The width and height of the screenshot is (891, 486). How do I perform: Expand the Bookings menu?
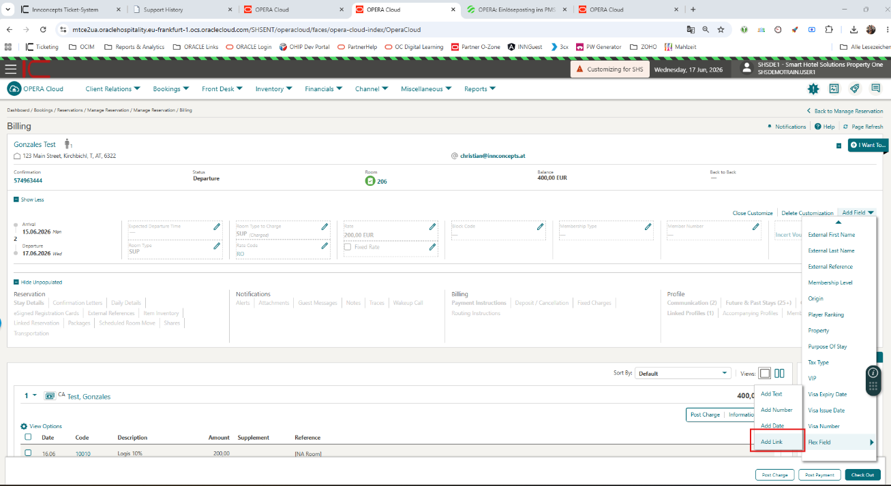[x=170, y=89]
